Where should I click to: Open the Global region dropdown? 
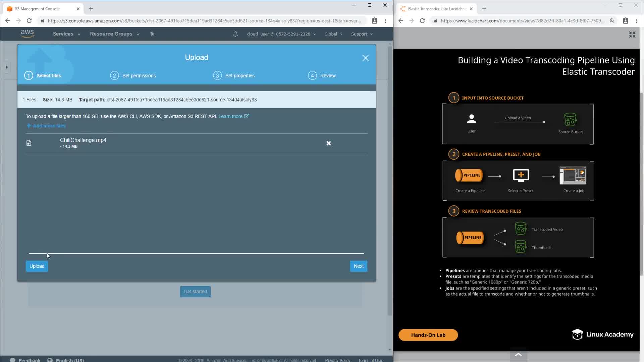333,34
